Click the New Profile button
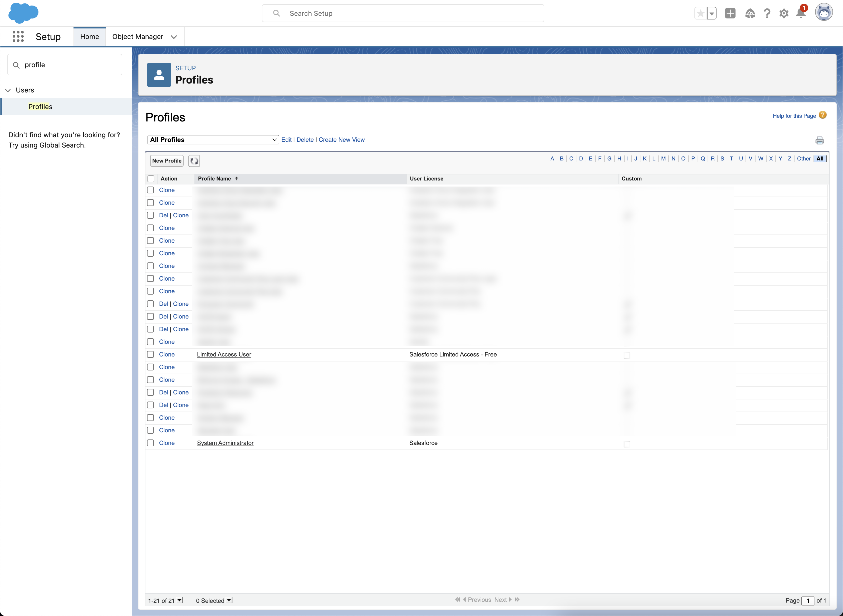 point(167,161)
